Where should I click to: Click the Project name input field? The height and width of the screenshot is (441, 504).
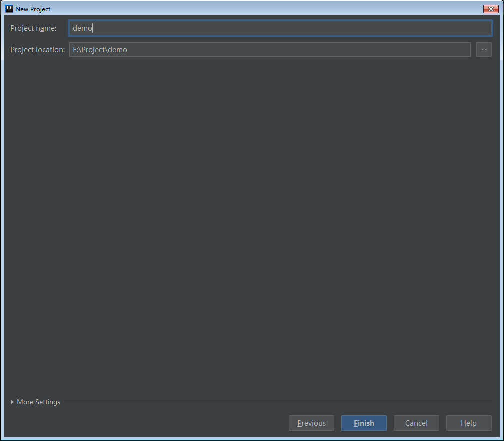[x=280, y=28]
